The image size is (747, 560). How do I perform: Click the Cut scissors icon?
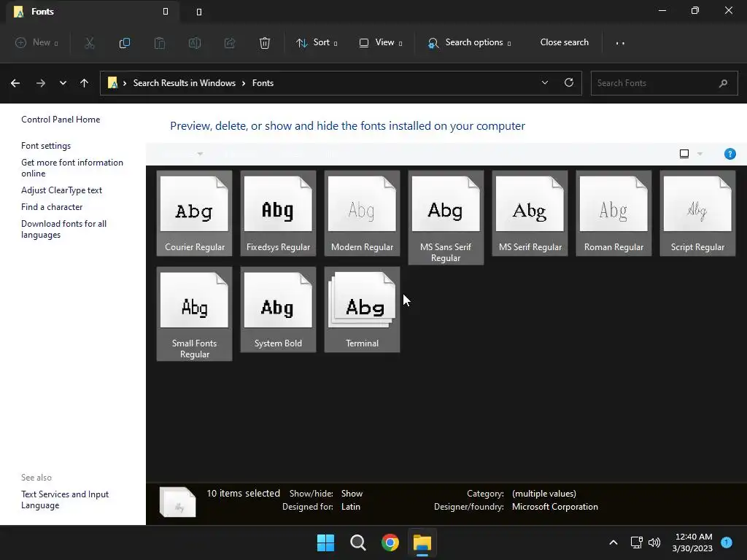click(90, 43)
